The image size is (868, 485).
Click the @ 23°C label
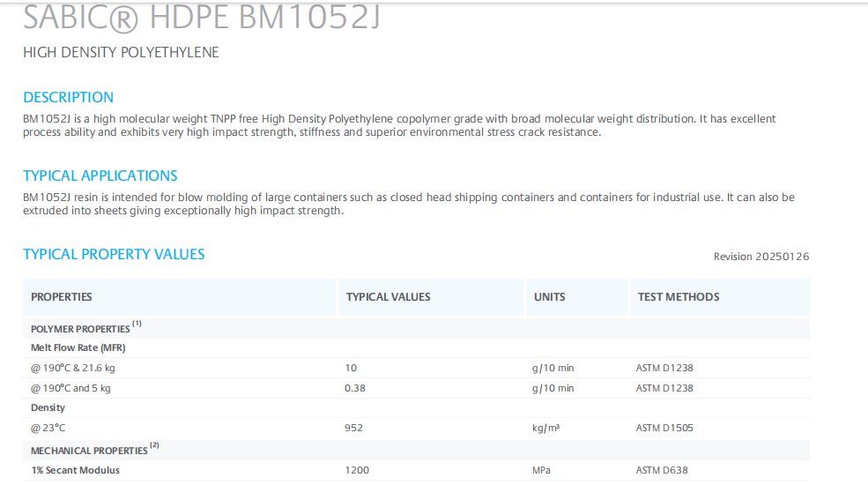[48, 428]
